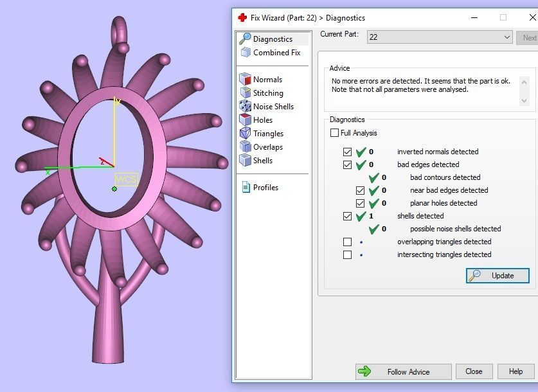The image size is (538, 392).
Task: Click the Noise Shells icon
Action: click(245, 106)
